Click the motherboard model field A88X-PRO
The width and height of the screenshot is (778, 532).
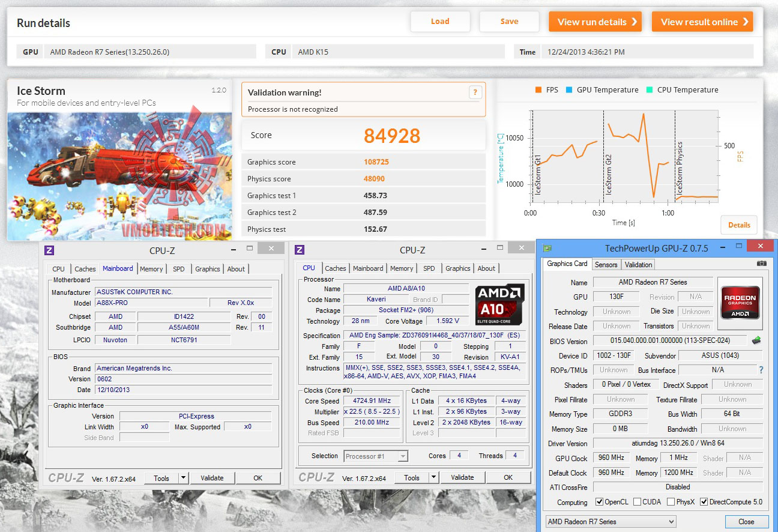151,303
